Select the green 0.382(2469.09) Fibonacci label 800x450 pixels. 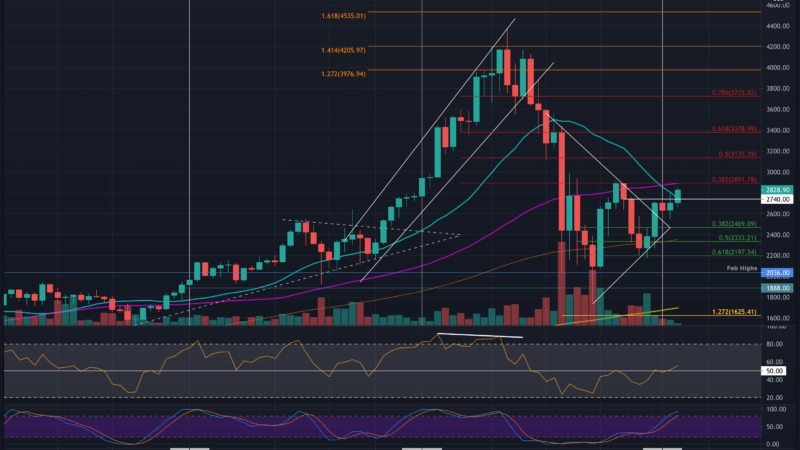point(734,224)
